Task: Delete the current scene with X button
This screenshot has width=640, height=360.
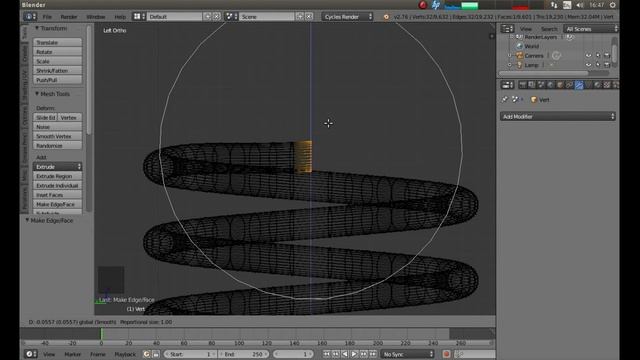Action: pos(309,17)
